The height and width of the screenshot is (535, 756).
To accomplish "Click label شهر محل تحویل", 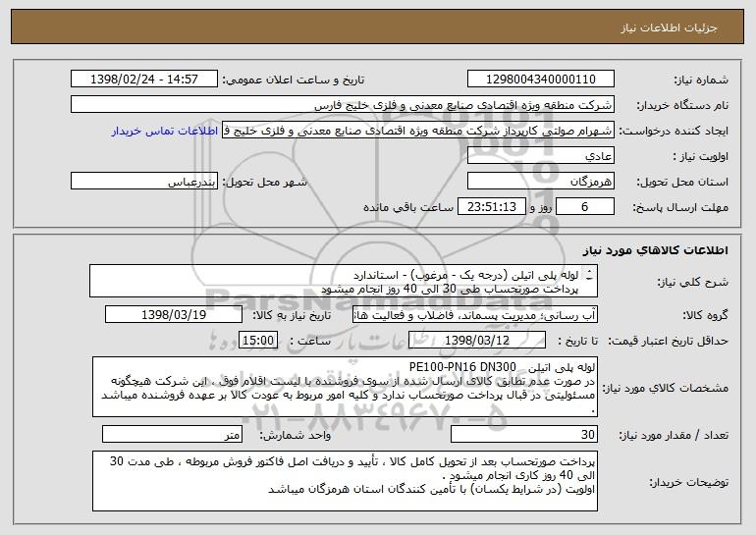I will [264, 182].
